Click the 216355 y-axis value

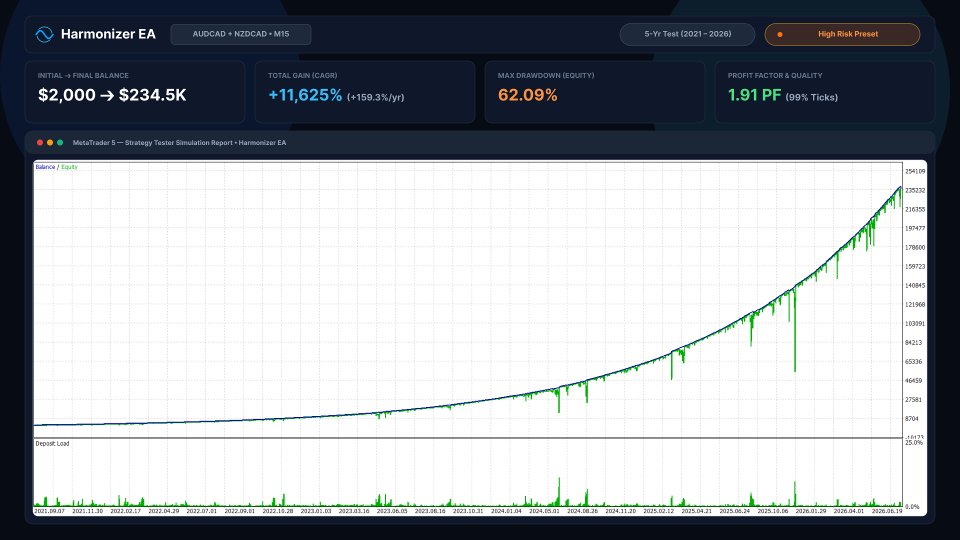[x=915, y=209]
